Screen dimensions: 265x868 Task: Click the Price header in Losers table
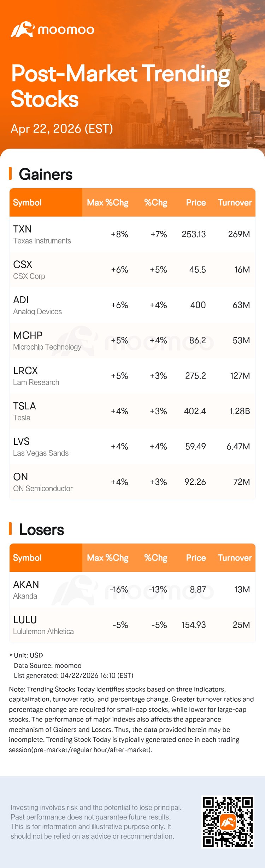point(196,558)
